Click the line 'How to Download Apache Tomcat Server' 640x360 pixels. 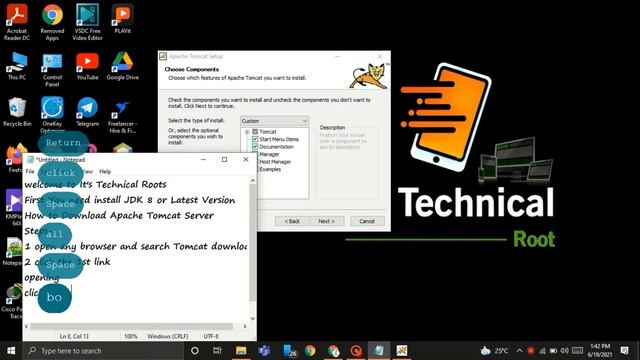click(119, 216)
